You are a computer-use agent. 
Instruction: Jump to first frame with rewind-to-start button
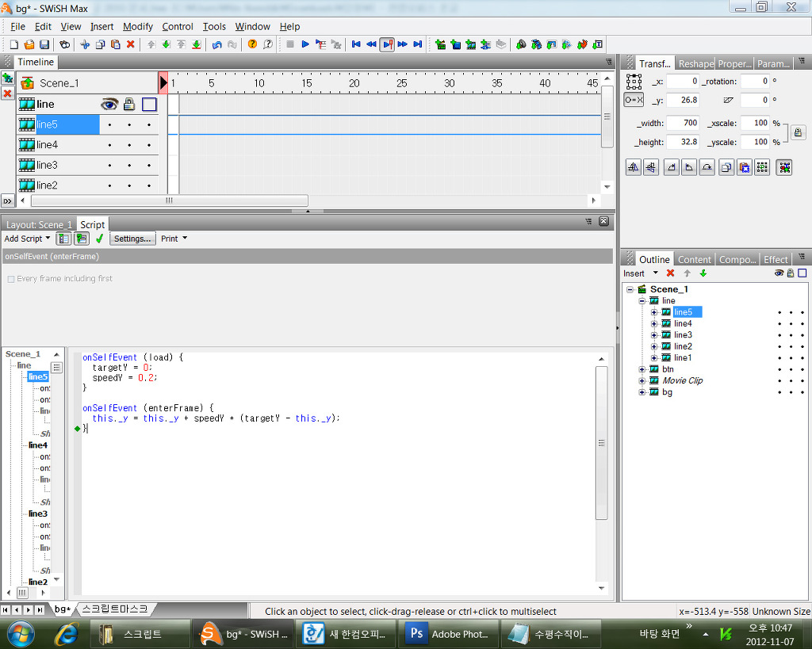tap(356, 44)
